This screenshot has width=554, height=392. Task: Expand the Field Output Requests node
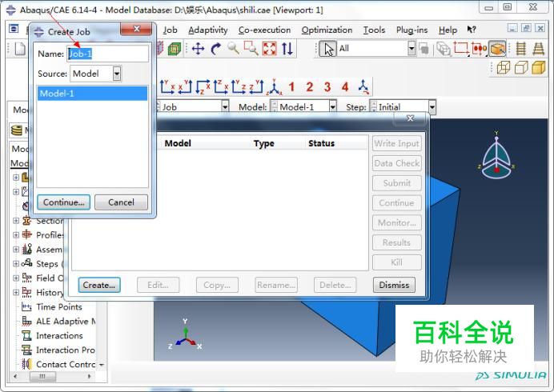pyautogui.click(x=16, y=278)
